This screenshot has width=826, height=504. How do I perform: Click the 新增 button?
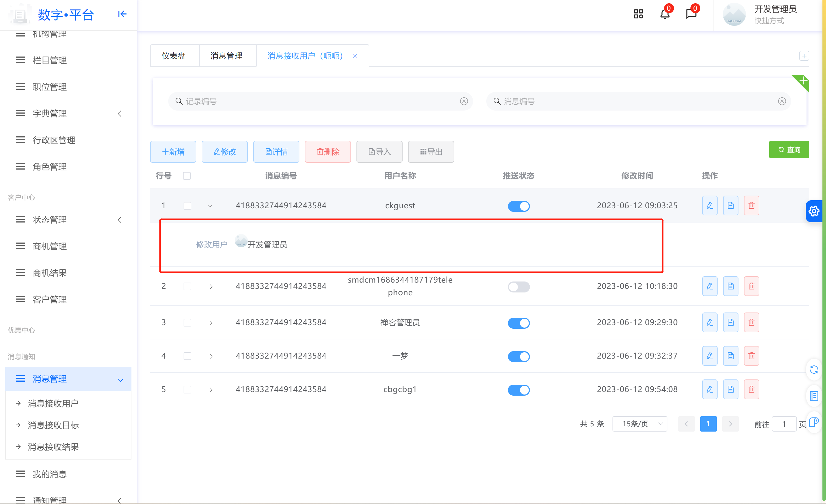[173, 152]
